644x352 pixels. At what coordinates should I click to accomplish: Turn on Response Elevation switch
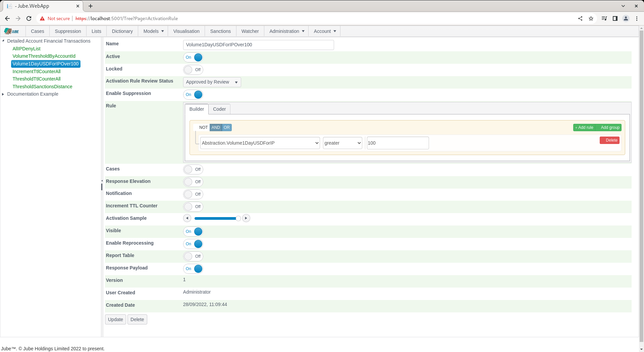click(193, 182)
